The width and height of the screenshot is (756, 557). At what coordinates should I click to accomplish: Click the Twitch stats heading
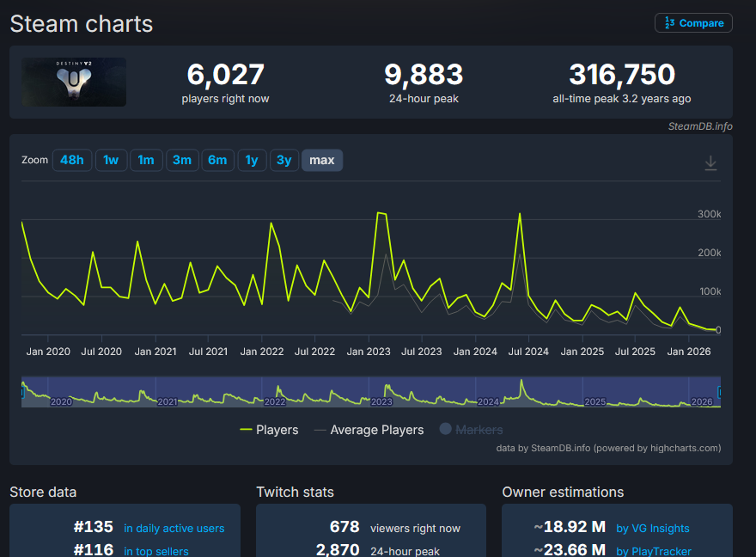point(295,492)
